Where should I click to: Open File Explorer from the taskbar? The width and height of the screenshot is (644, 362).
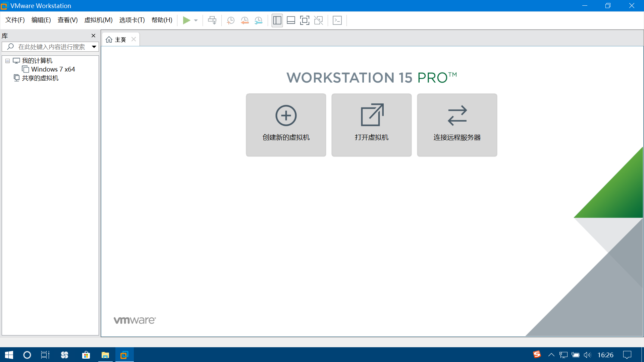(105, 355)
